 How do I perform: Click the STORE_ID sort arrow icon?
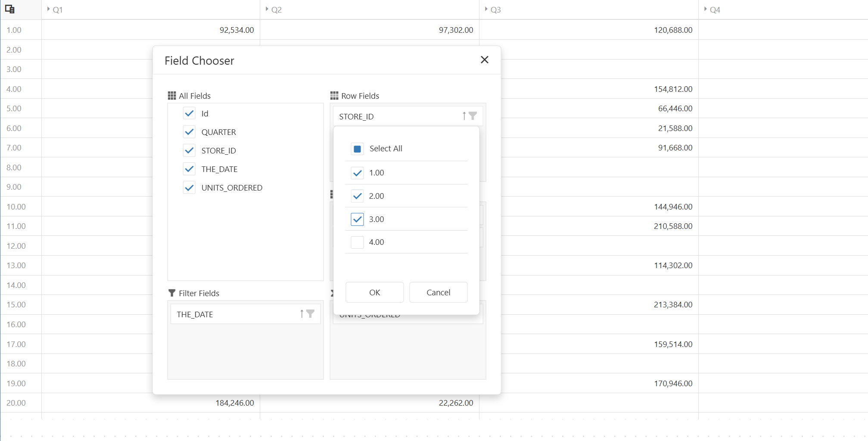(464, 116)
